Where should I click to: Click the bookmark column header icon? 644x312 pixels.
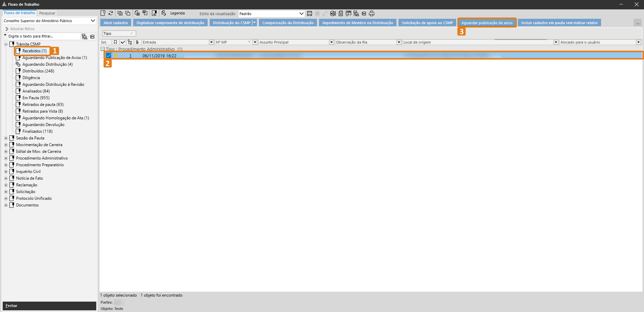tap(115, 42)
